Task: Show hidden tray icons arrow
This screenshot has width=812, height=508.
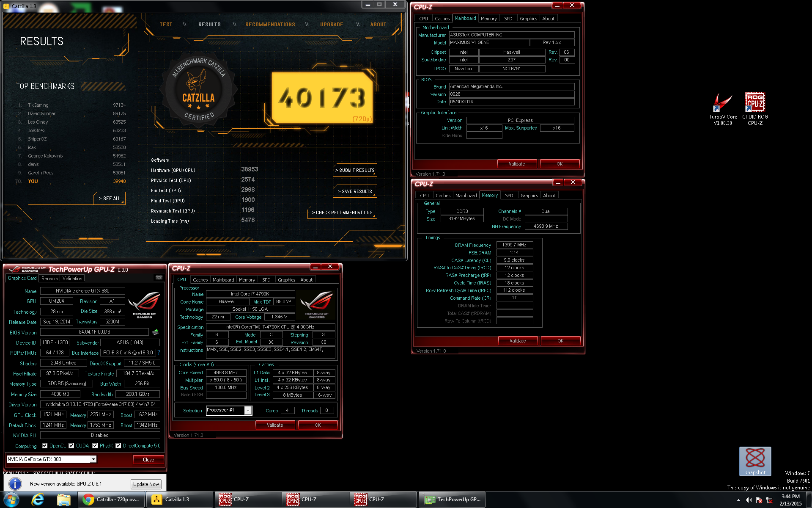Action: click(x=738, y=500)
